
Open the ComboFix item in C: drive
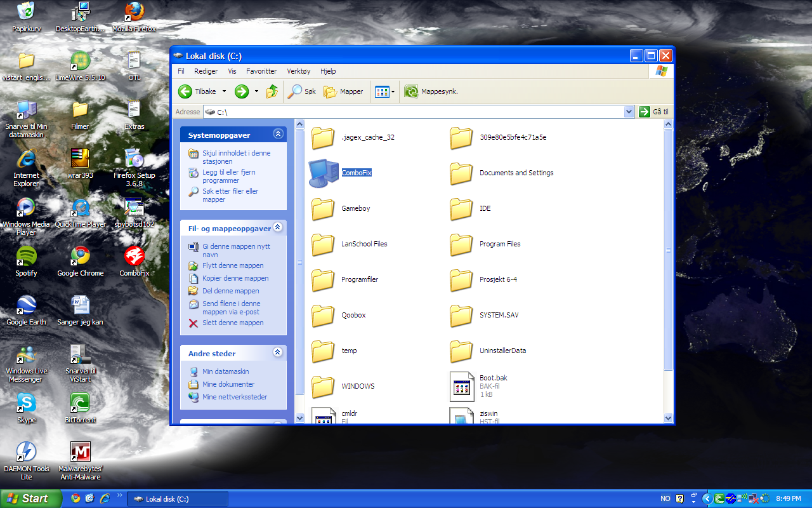coord(324,173)
